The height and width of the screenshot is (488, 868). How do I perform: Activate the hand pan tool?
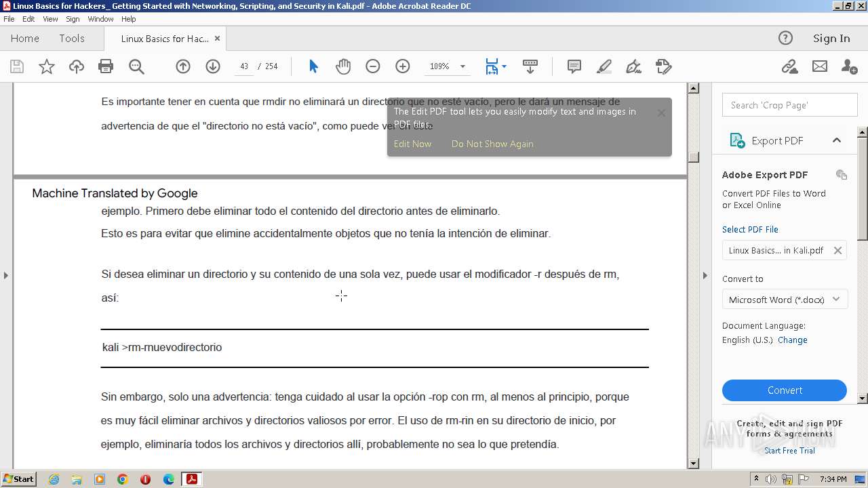(x=343, y=66)
